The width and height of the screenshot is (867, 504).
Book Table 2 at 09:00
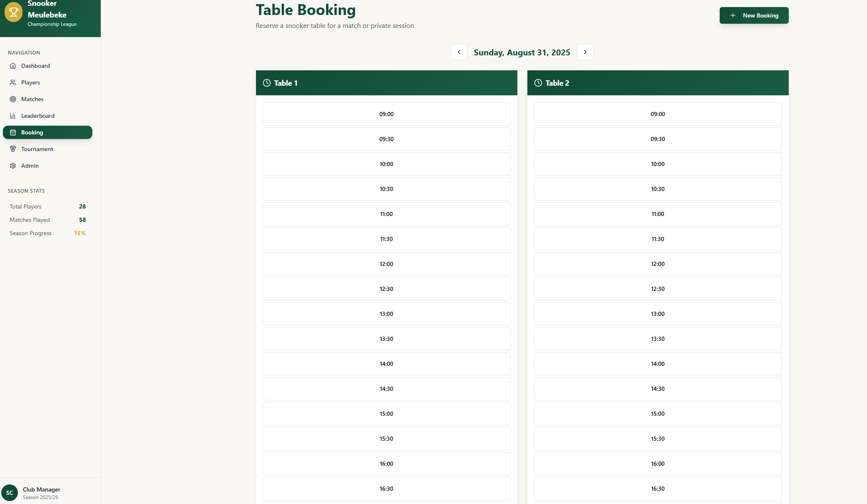click(x=658, y=114)
